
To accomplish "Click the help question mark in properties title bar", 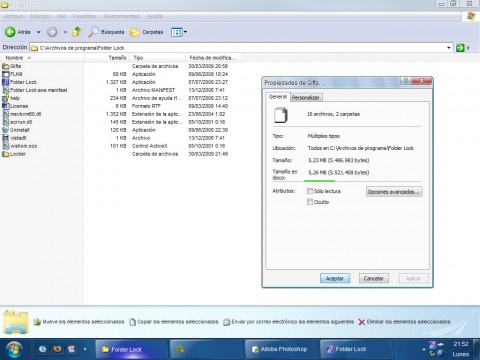I will (x=405, y=81).
